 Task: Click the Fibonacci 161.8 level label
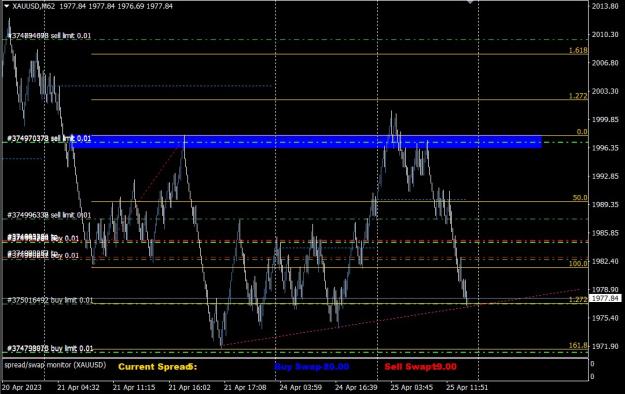pos(578,346)
